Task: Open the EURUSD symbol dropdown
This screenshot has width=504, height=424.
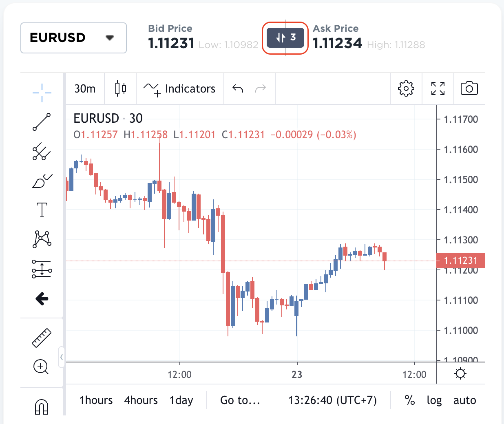Action: coord(73,38)
